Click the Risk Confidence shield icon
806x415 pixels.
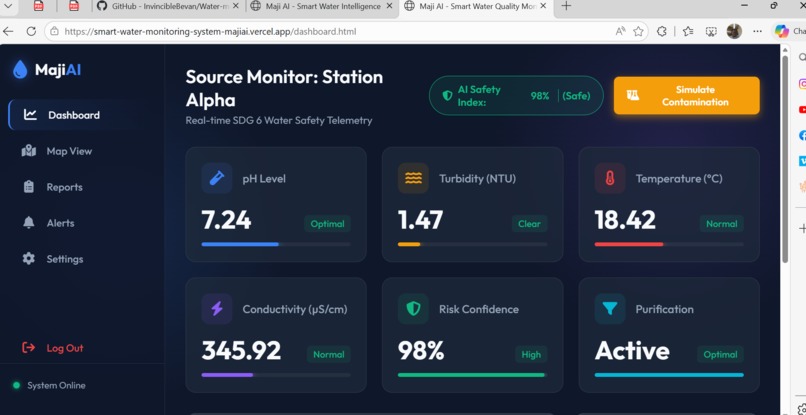(413, 309)
